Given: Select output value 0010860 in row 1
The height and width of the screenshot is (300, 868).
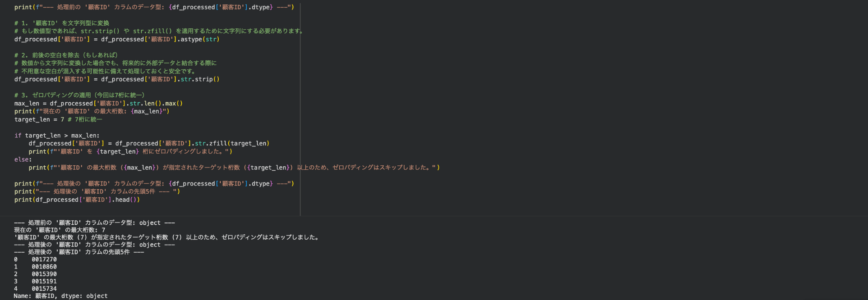Looking at the screenshot, I should 44,267.
